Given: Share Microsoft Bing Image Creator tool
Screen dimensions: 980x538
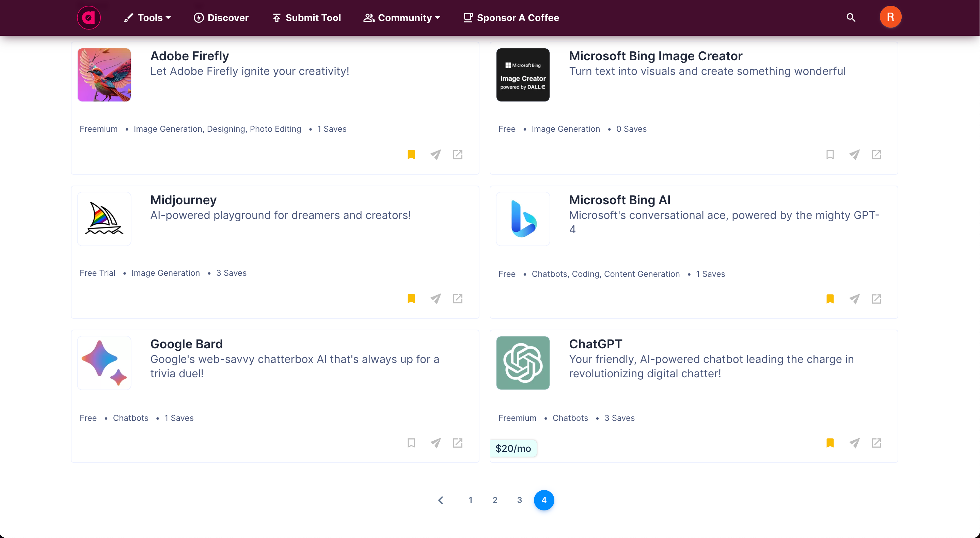Looking at the screenshot, I should pyautogui.click(x=854, y=155).
